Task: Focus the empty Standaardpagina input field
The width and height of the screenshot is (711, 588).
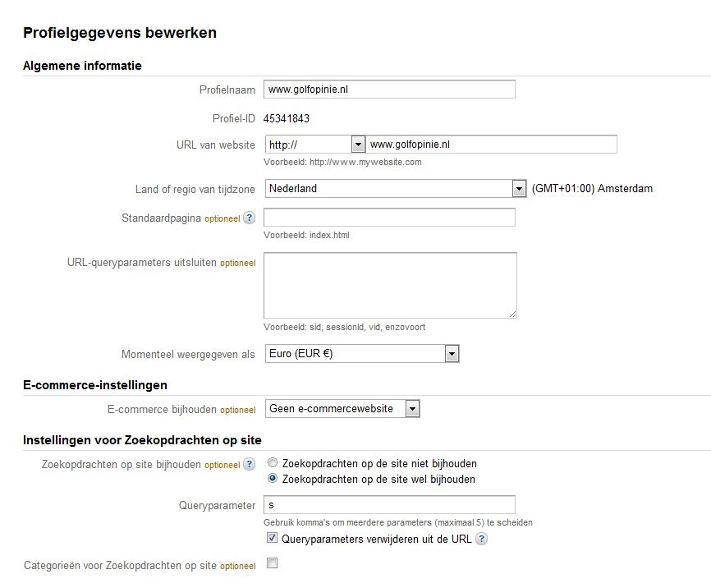Action: click(x=389, y=218)
